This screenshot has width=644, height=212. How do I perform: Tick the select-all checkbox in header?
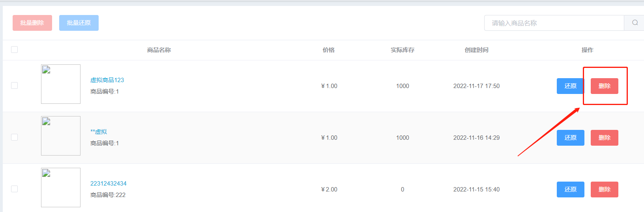(15, 50)
